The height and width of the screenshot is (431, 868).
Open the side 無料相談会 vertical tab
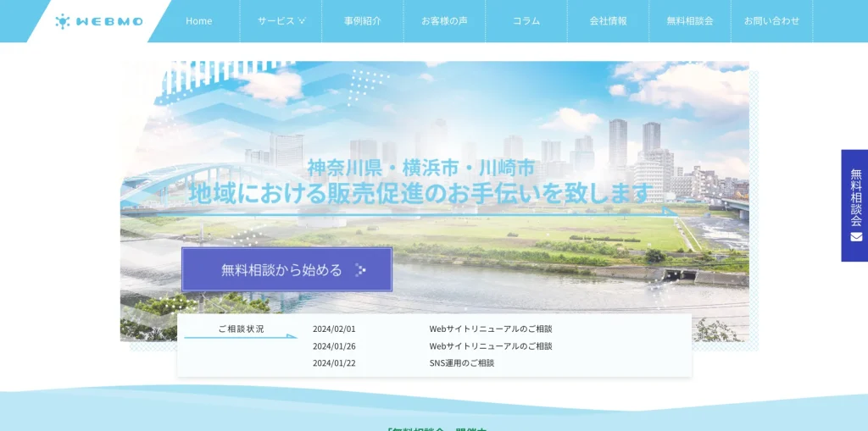[x=854, y=205]
